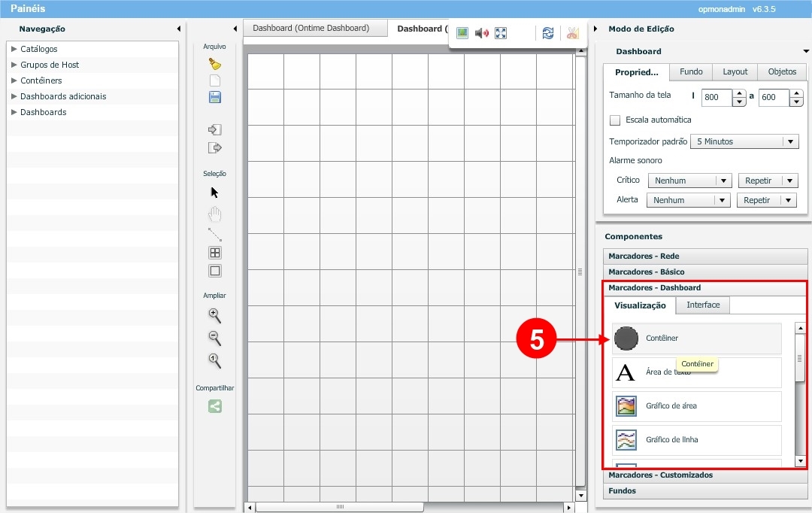Enter fullscreen with the expand arrows icon

(x=501, y=33)
